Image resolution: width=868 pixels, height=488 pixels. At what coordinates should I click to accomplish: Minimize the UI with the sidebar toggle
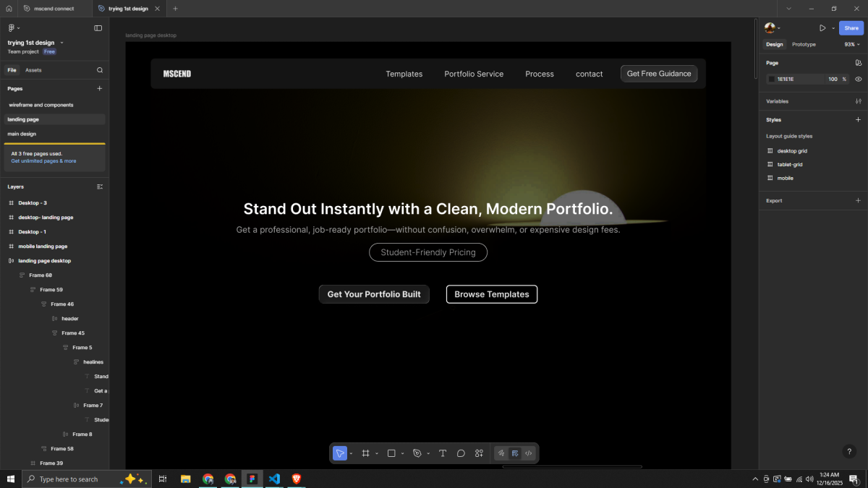click(x=98, y=28)
